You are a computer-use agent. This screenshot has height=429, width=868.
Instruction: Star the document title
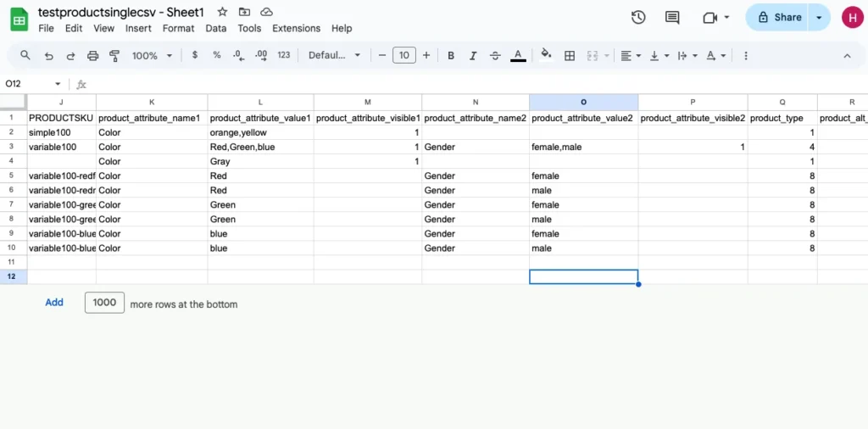click(222, 12)
